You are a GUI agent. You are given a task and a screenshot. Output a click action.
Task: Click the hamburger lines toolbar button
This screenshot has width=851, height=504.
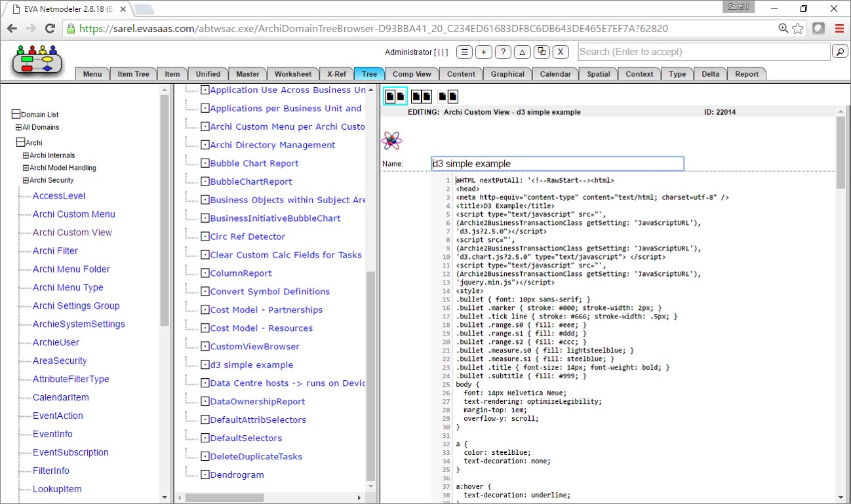(464, 52)
